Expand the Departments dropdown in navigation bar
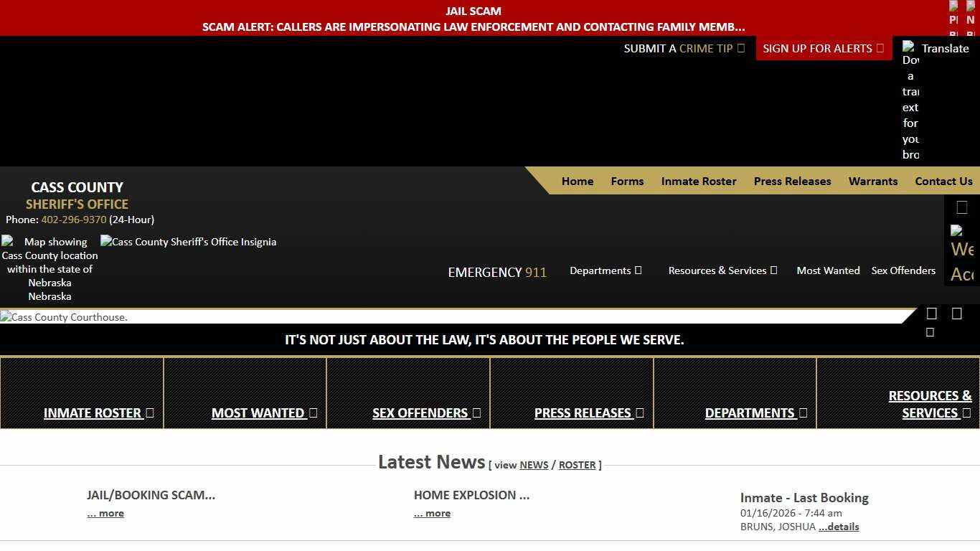980x551 pixels. click(x=606, y=270)
